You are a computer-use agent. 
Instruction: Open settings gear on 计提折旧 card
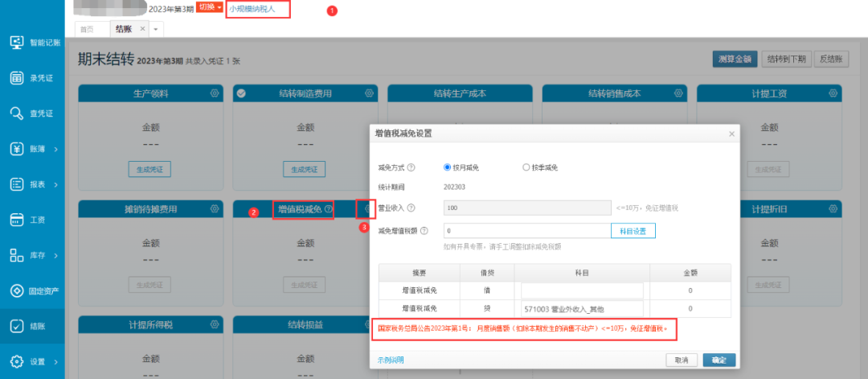tap(833, 209)
